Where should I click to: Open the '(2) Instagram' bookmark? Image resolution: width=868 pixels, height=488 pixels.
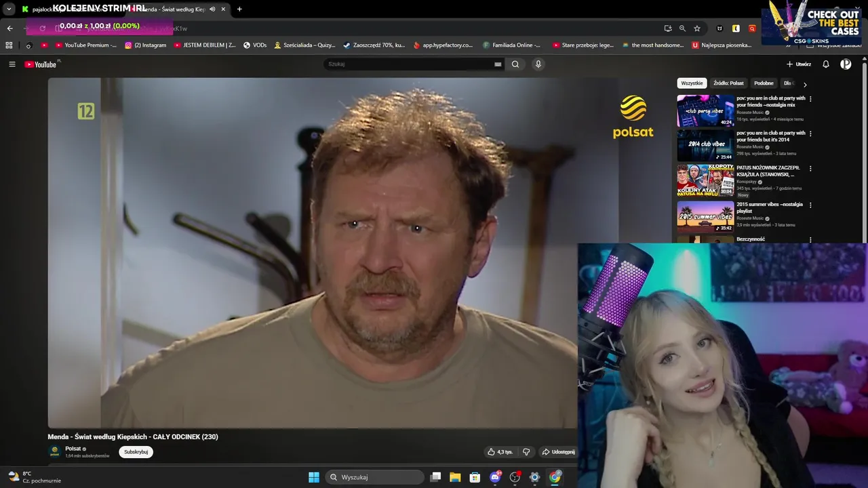(146, 45)
